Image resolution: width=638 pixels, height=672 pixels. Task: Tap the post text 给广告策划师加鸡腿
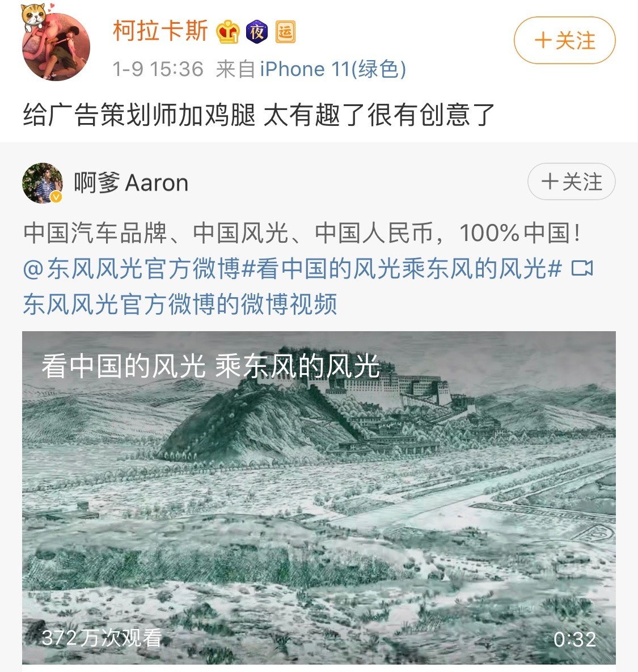coord(140,115)
